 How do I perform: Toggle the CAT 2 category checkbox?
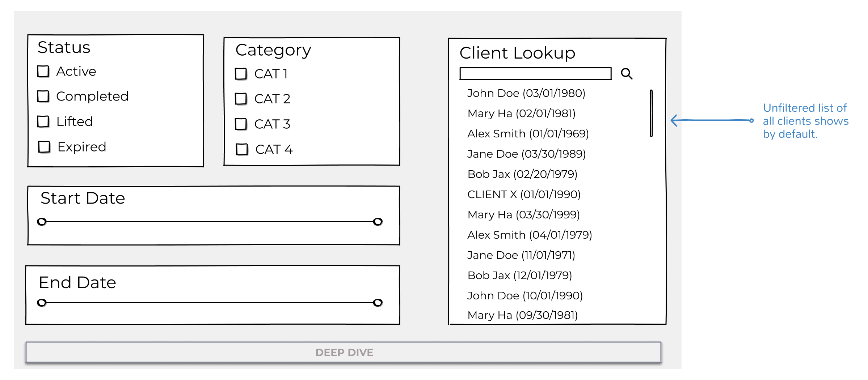click(x=241, y=99)
